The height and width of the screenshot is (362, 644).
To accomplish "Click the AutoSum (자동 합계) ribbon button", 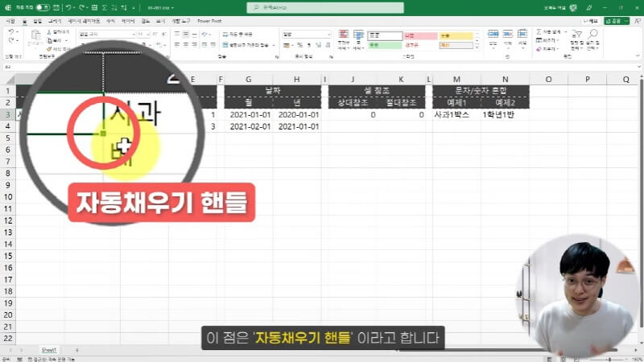I will 551,31.
